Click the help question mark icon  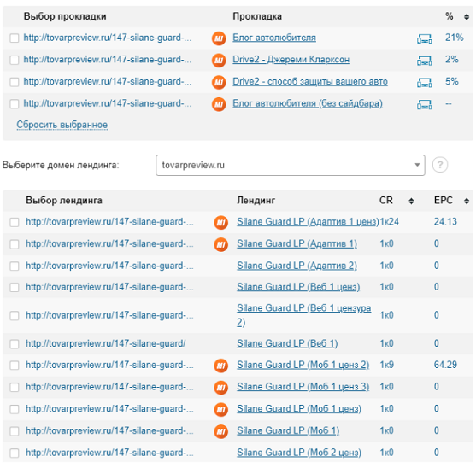point(440,165)
